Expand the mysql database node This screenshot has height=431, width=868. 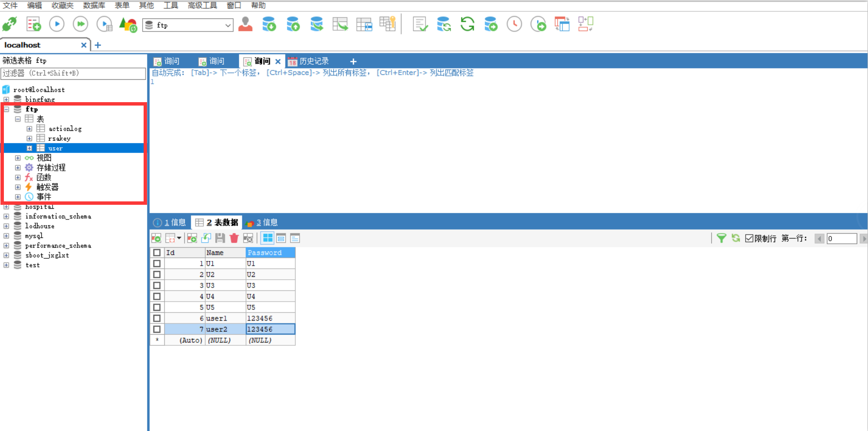click(6, 236)
